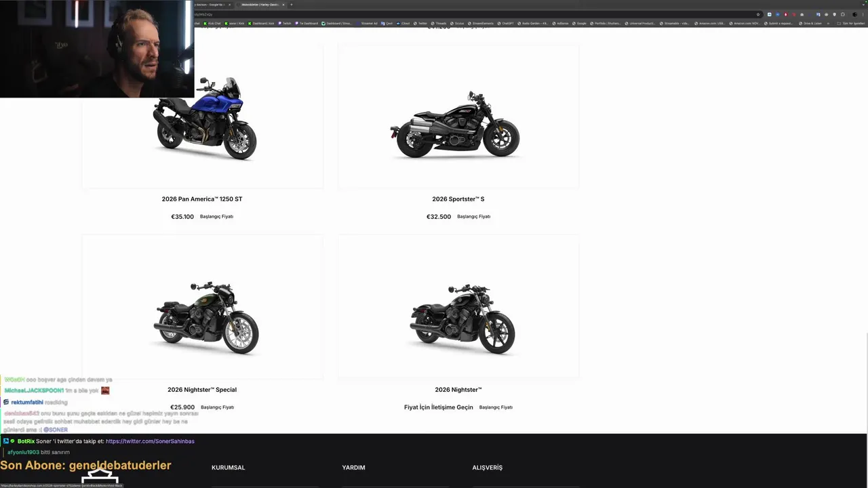
Task: Click the BotRix chat username
Action: click(x=26, y=441)
